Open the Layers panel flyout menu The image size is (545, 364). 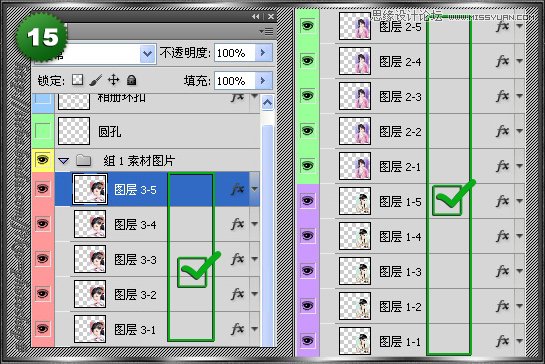(266, 32)
